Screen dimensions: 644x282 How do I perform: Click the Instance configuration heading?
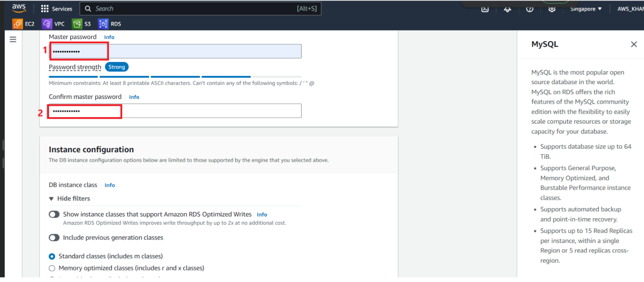(91, 150)
